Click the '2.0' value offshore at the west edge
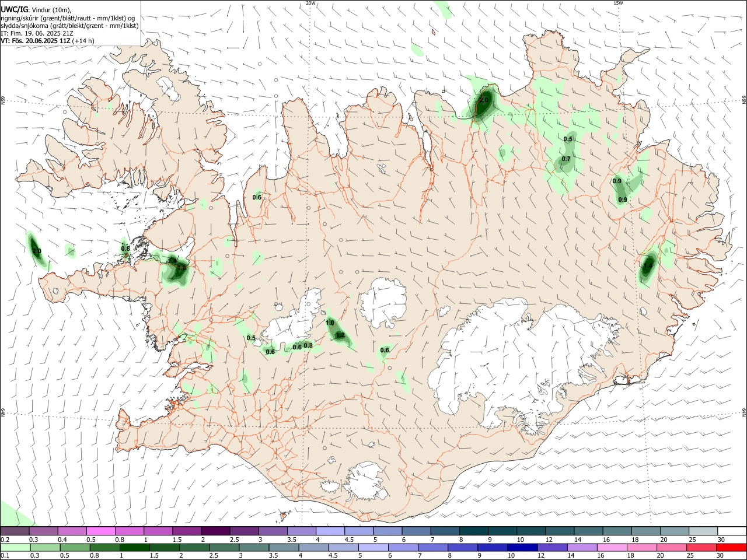The height and width of the screenshot is (560, 747). [37, 251]
